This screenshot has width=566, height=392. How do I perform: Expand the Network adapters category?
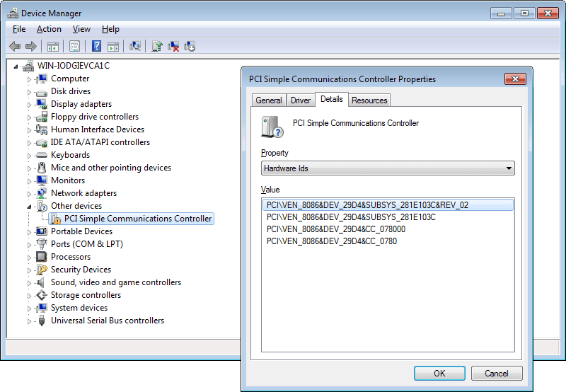click(29, 194)
